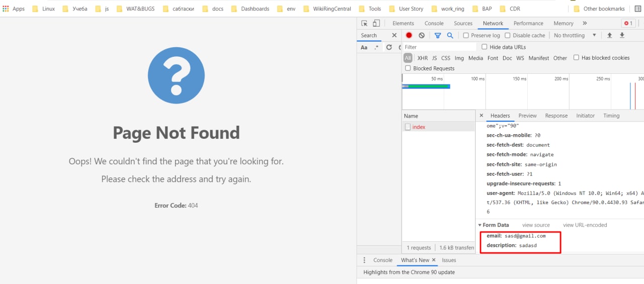Click the Filter text field

coord(439,47)
